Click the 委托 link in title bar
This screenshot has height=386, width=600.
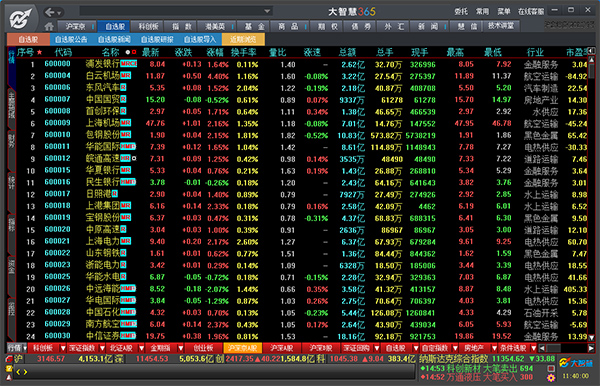pos(461,11)
